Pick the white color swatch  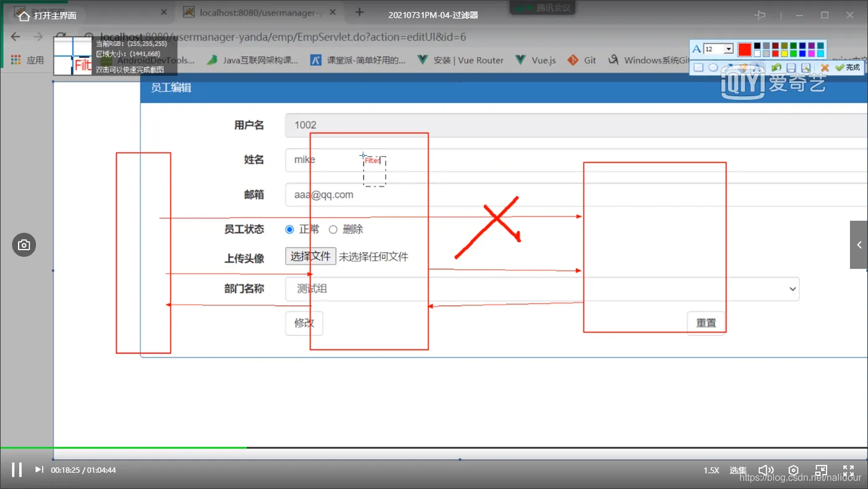757,54
